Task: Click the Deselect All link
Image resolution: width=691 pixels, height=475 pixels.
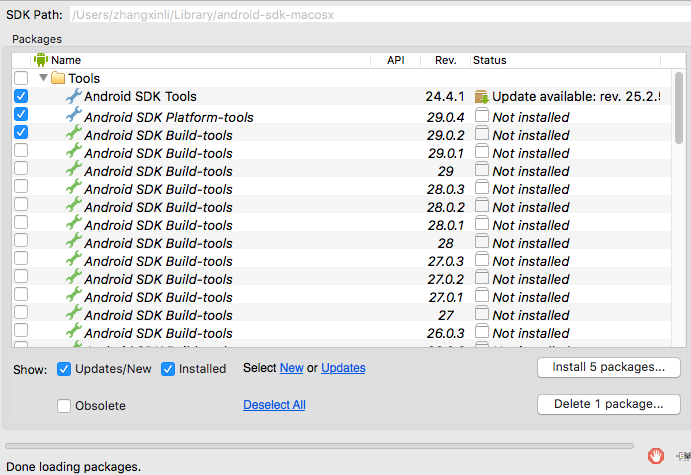Action: click(274, 405)
